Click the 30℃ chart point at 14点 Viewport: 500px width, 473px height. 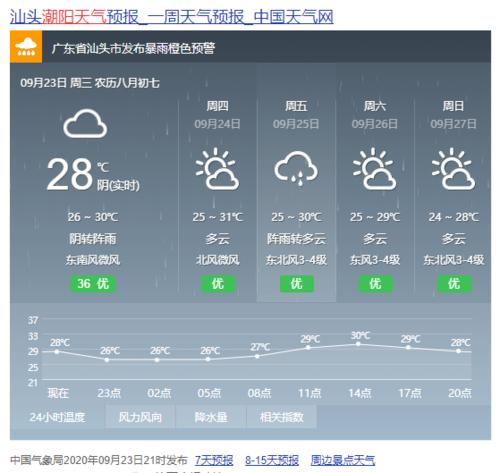click(358, 344)
